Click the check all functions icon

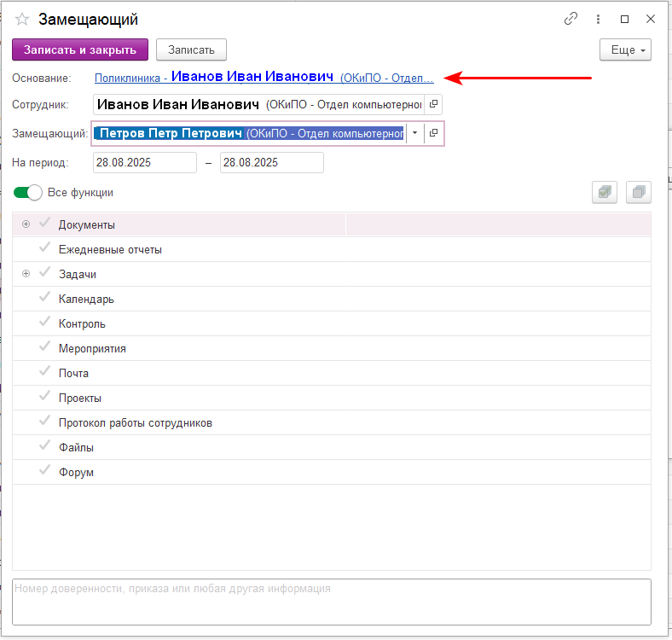coord(605,193)
